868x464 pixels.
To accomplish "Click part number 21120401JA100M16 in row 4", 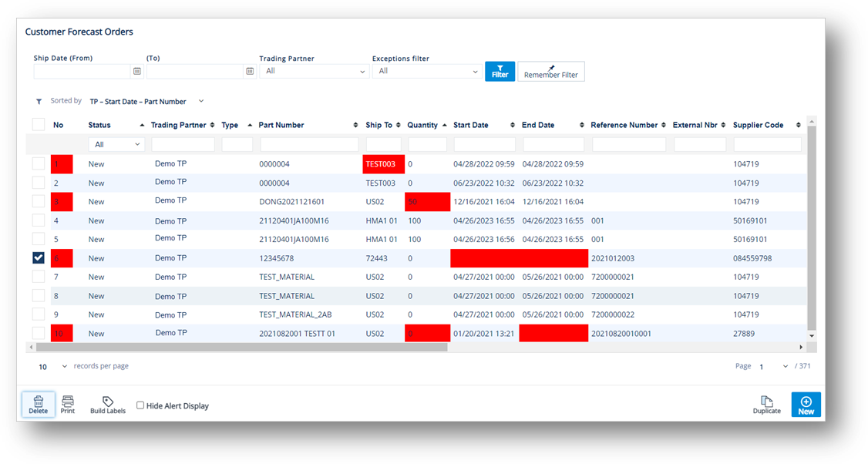I will click(294, 220).
